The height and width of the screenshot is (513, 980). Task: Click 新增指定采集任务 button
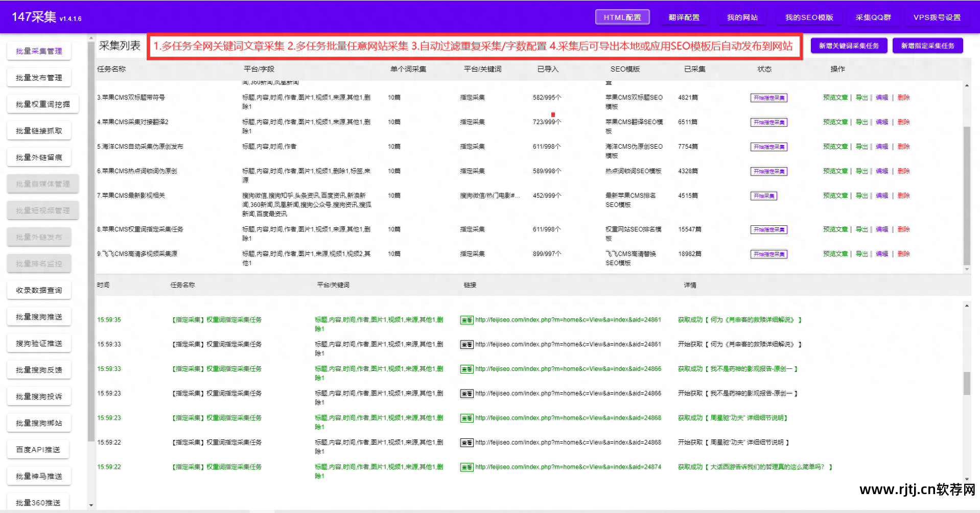click(927, 45)
